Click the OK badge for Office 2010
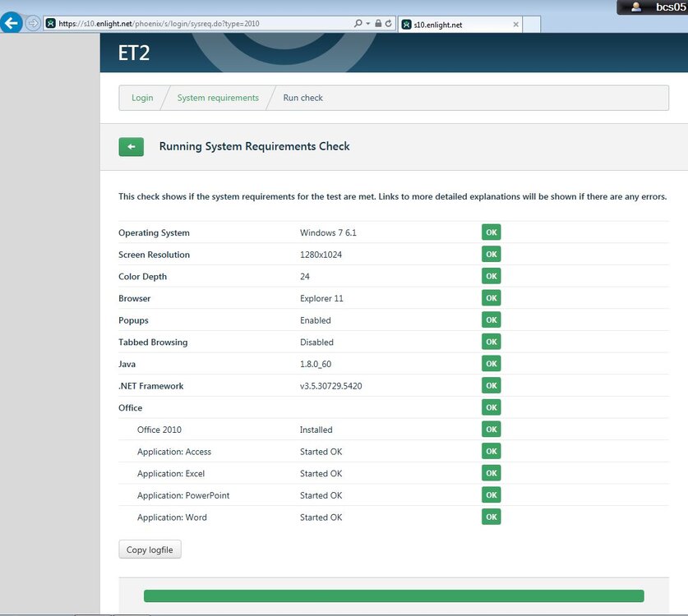 (491, 430)
